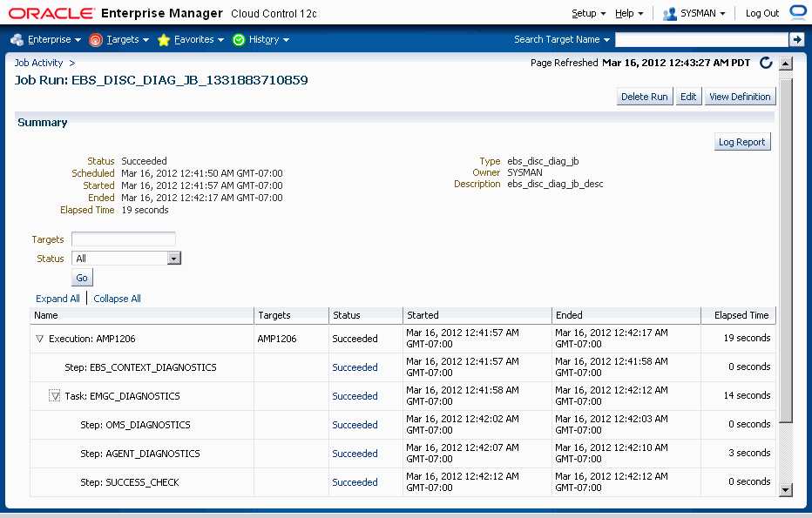
Task: Focus the Targets filter input field
Action: [x=124, y=239]
